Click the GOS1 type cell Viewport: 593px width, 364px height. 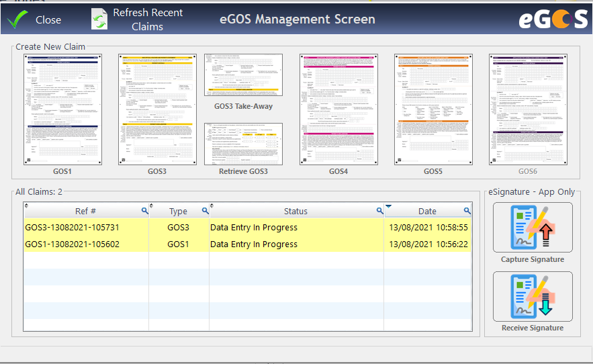coord(178,244)
